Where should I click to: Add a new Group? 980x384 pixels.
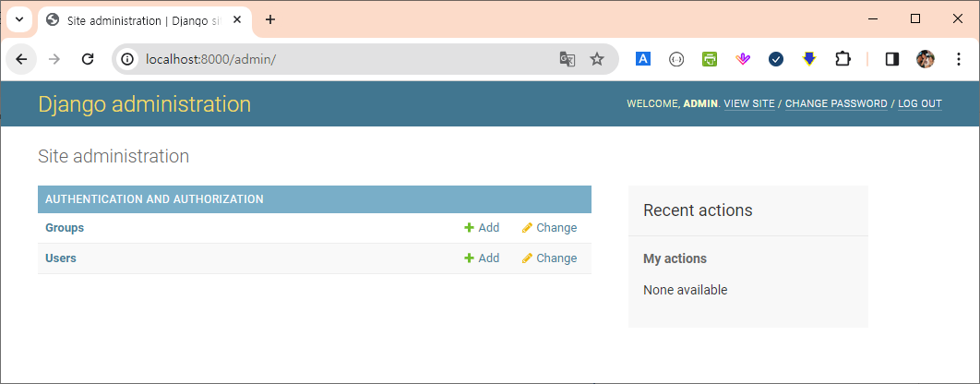482,228
